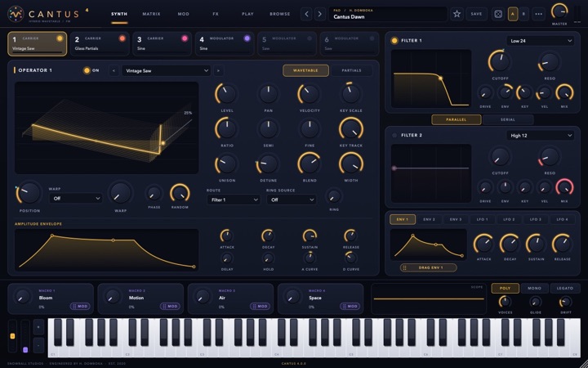Image resolution: width=588 pixels, height=368 pixels.
Task: Click the Macro 3 Air knob
Action: 203,297
